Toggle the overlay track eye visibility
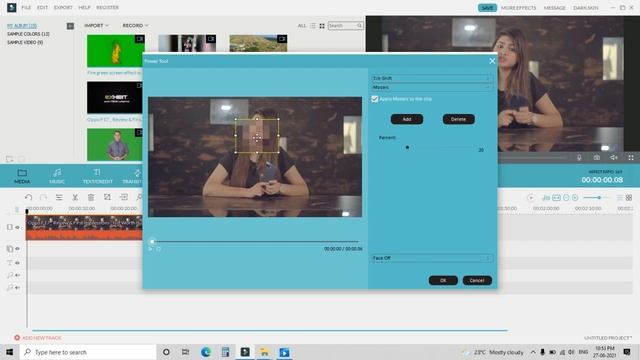Image resolution: width=640 pixels, height=360 pixels. pos(18,249)
